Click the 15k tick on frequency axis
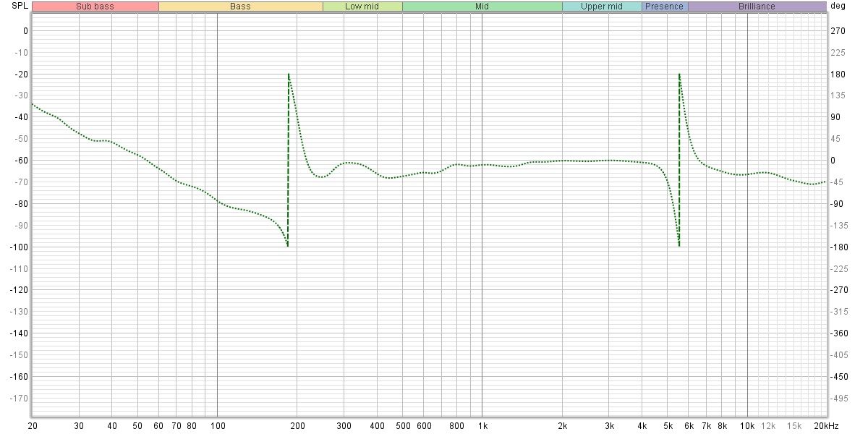 point(794,426)
